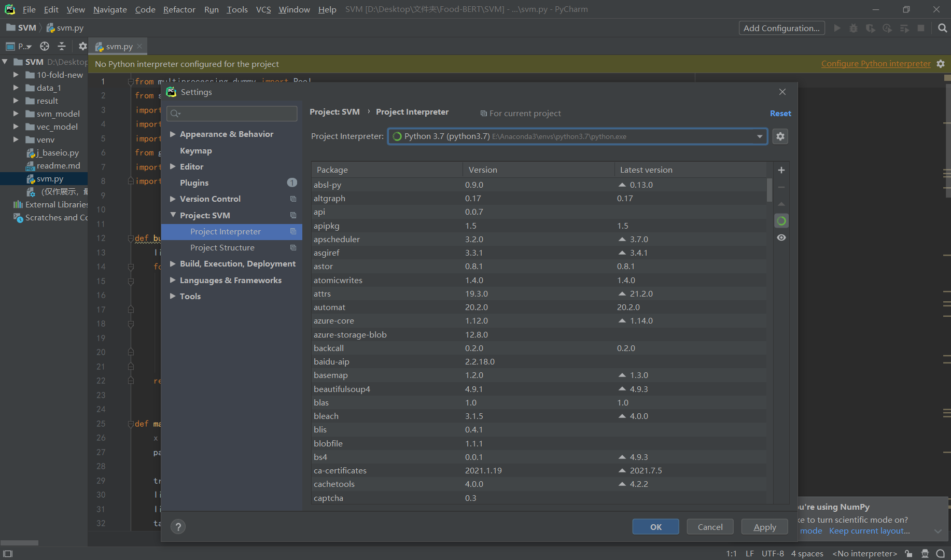Screen dimensions: 951x560
Task: Click the lock icon in status bar
Action: click(x=908, y=554)
